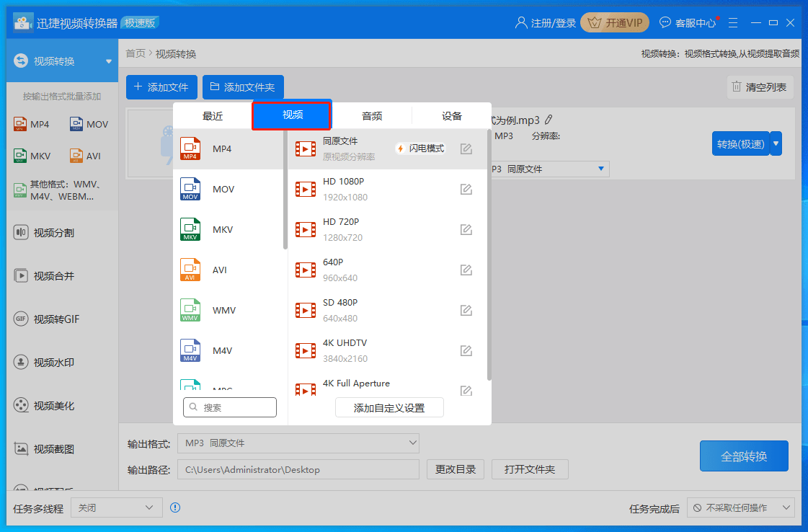Click the multithreading info icon

[x=175, y=507]
